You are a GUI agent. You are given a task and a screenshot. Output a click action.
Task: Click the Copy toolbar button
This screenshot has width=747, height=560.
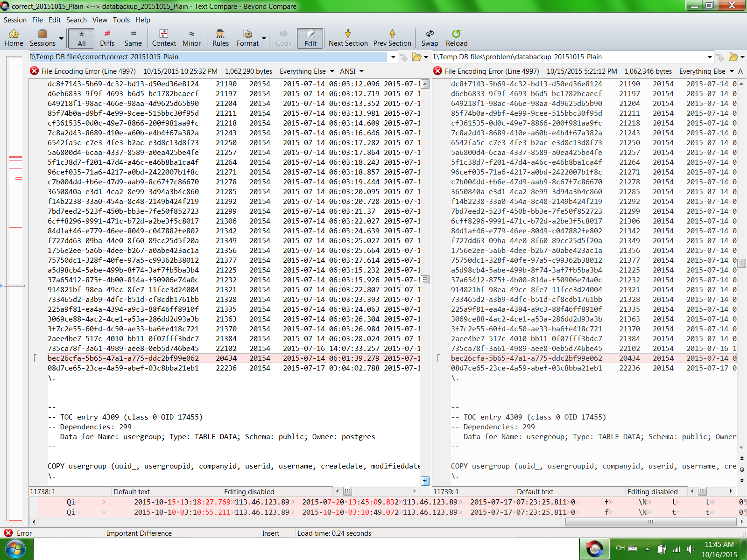click(283, 38)
